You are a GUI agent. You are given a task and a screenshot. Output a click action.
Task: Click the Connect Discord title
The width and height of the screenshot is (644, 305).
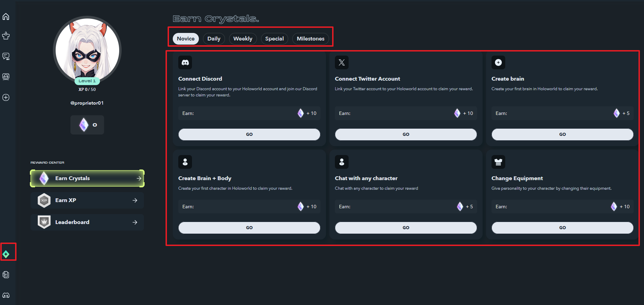tap(200, 79)
